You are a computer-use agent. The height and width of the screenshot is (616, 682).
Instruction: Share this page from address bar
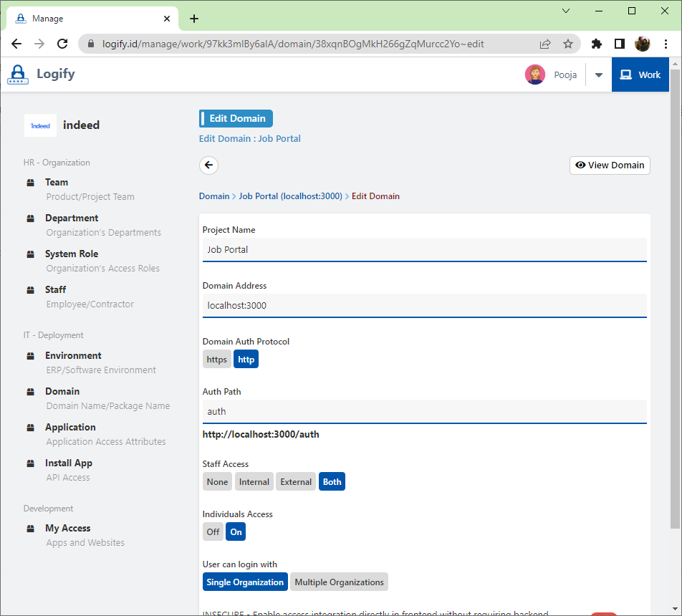(x=545, y=44)
